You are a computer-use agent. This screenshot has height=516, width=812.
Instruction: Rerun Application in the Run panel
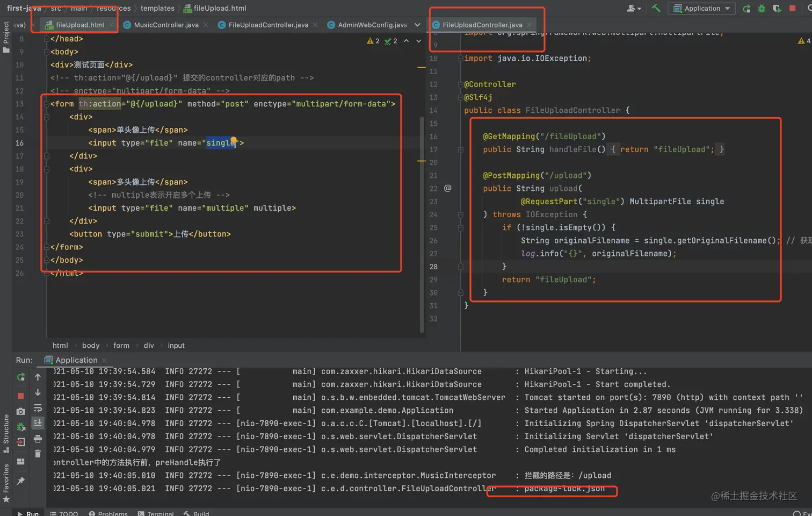point(21,377)
